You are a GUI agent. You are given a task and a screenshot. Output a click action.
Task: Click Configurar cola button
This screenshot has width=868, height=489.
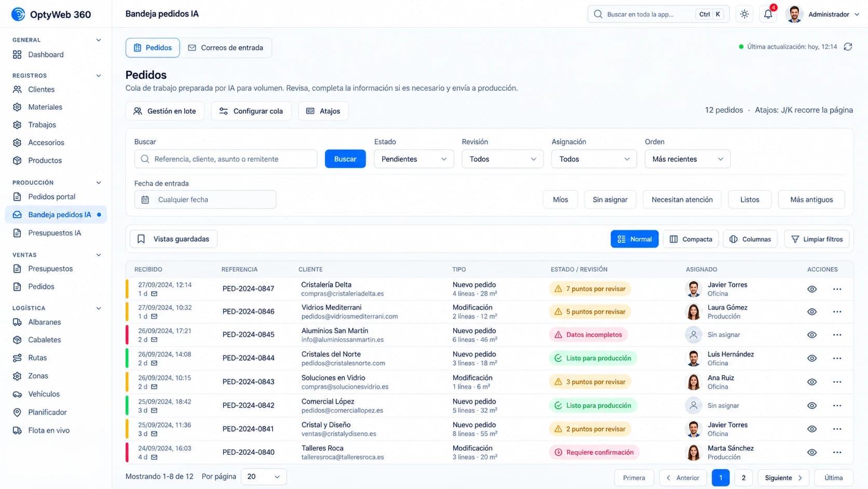[x=251, y=111]
